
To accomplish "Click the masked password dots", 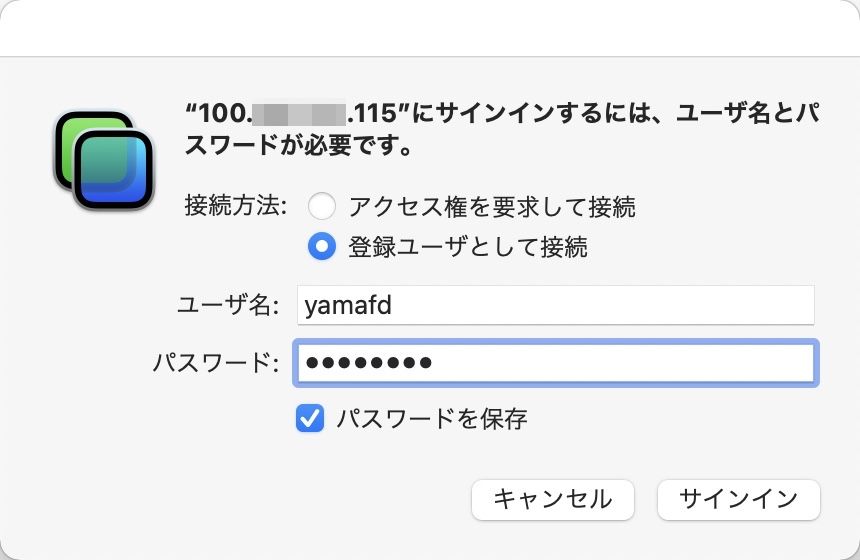I will pos(369,363).
